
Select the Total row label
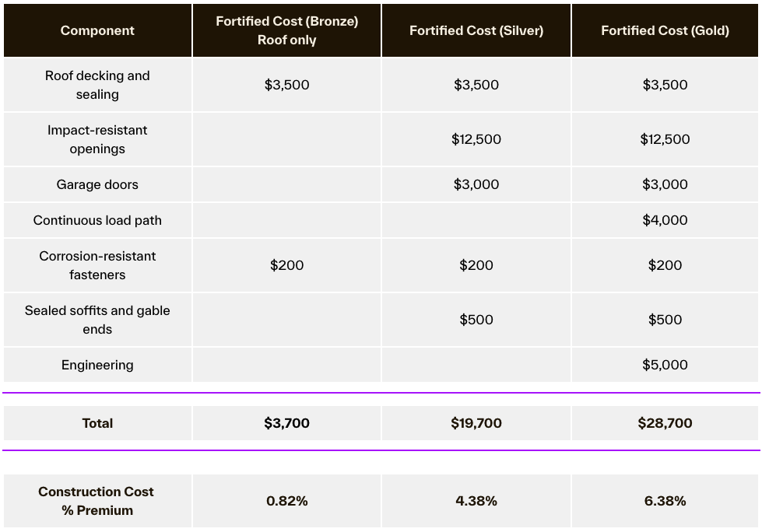pyautogui.click(x=97, y=423)
